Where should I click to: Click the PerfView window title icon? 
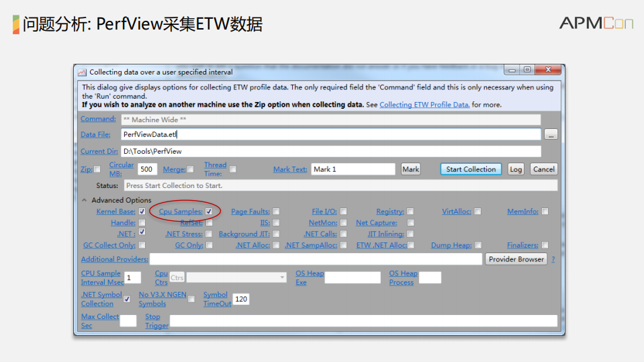(x=82, y=73)
